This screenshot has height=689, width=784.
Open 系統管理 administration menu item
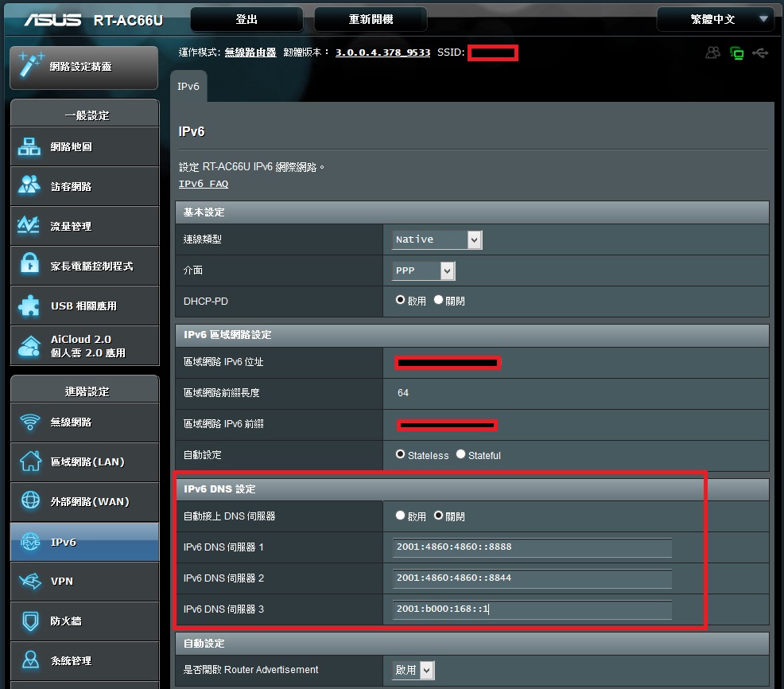[85, 661]
